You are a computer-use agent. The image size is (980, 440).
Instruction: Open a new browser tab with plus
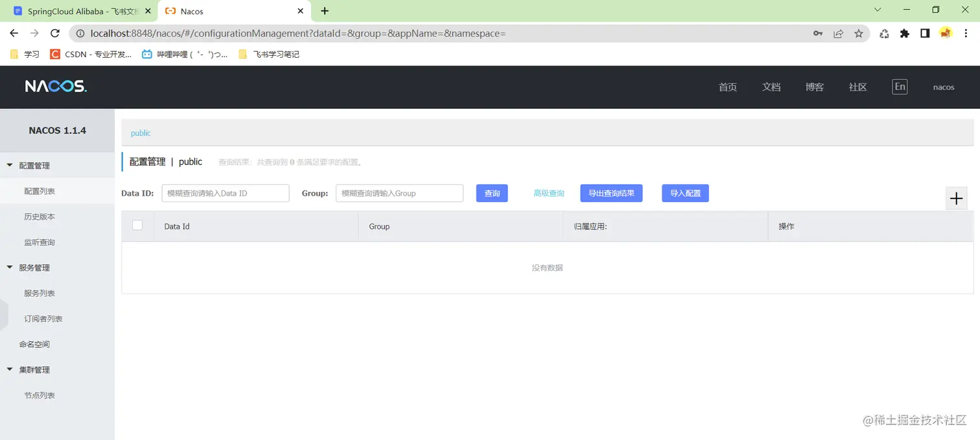click(x=325, y=11)
